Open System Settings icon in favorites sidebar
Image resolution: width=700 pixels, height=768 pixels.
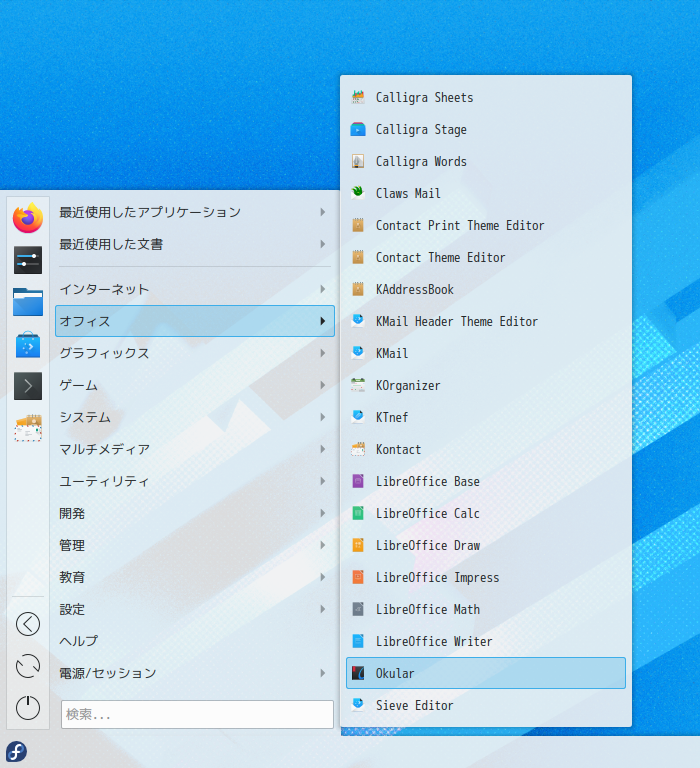click(x=28, y=260)
